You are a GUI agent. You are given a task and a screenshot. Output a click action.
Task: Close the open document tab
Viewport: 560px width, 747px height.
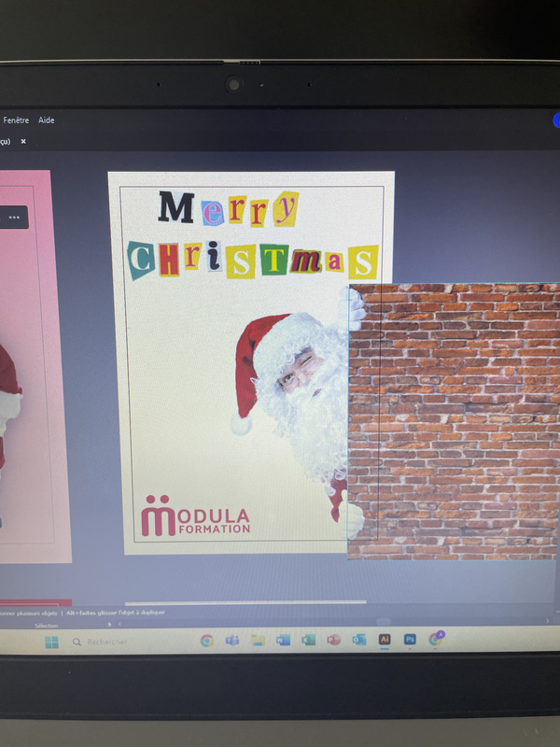[x=23, y=142]
